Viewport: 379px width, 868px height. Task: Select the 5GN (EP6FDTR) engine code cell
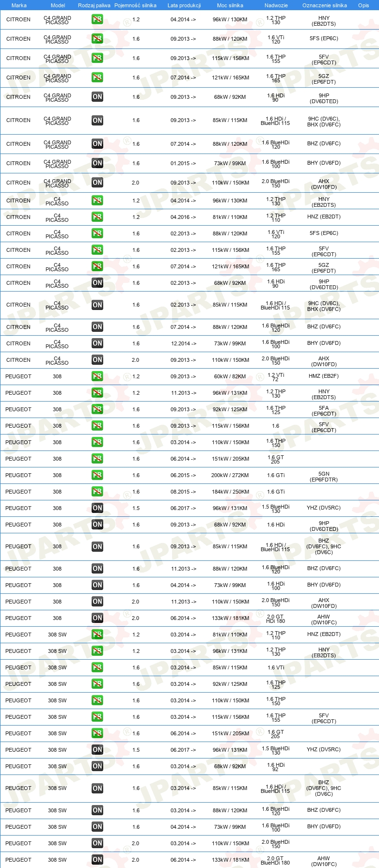click(324, 477)
